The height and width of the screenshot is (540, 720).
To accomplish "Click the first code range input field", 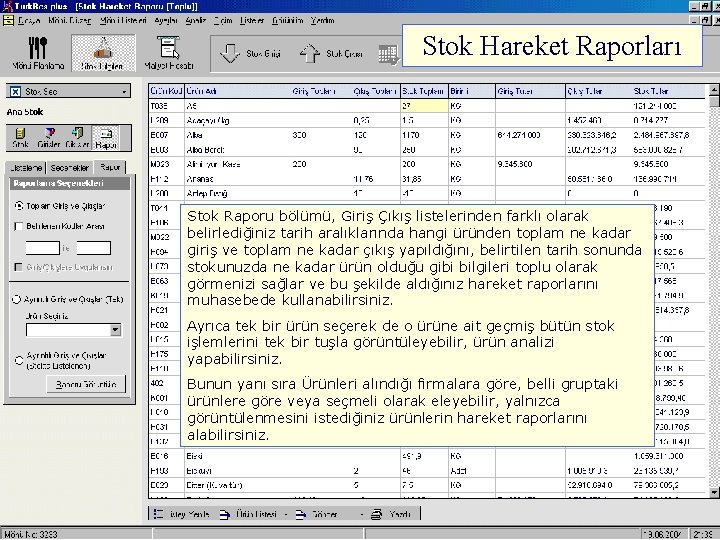I will coord(43,248).
